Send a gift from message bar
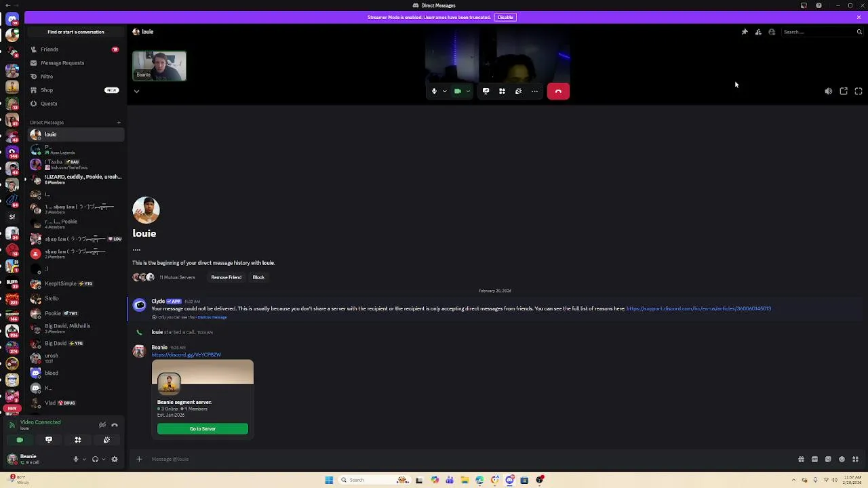Screen dimensions: 868x488 click(x=801, y=459)
